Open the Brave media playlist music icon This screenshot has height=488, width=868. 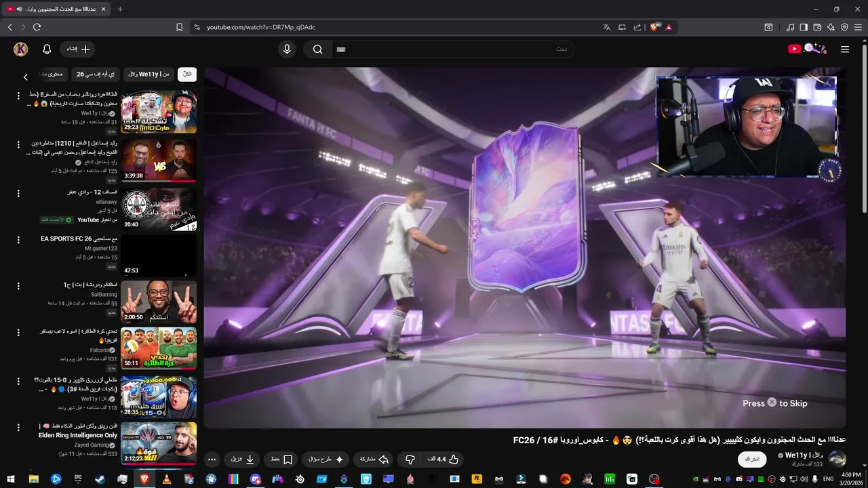tap(790, 27)
